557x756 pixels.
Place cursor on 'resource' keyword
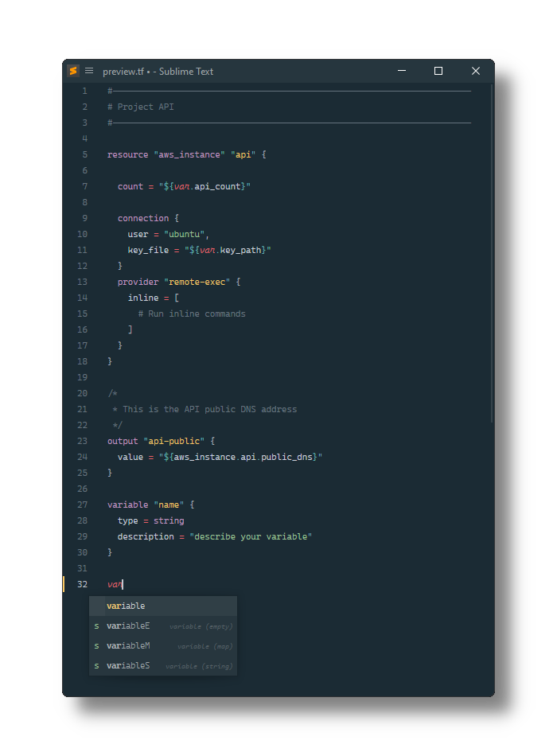click(x=128, y=154)
